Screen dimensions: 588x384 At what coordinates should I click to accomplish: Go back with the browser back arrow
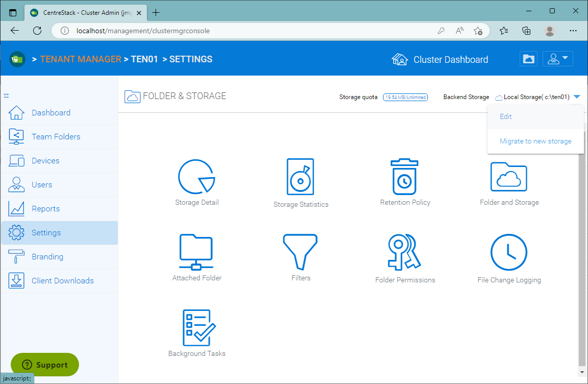[15, 31]
